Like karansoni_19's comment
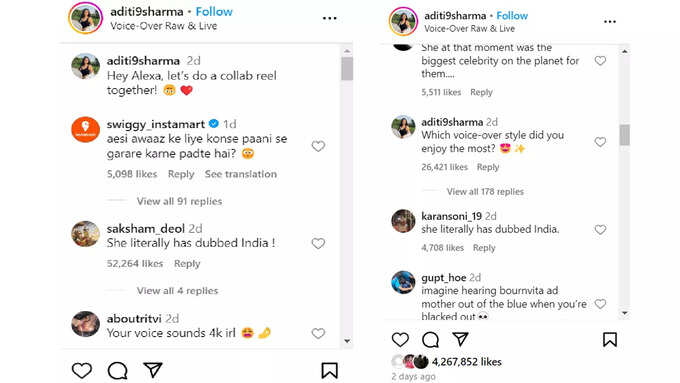 click(x=600, y=229)
